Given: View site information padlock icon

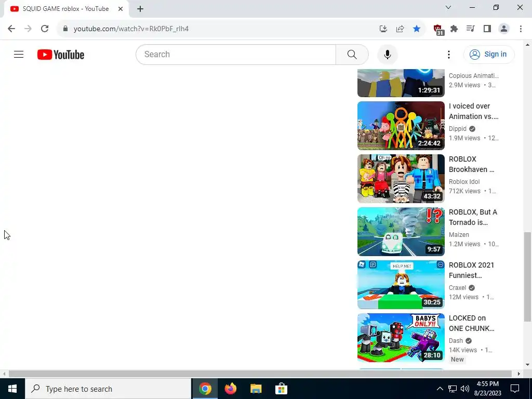Looking at the screenshot, I should pyautogui.click(x=65, y=29).
